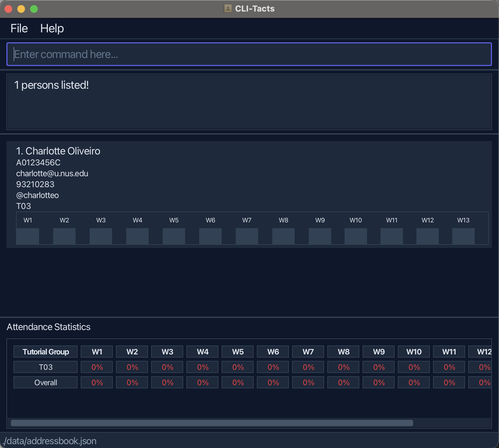Click the Tutorial Group column header
Image resolution: width=499 pixels, height=448 pixels.
tap(45, 352)
